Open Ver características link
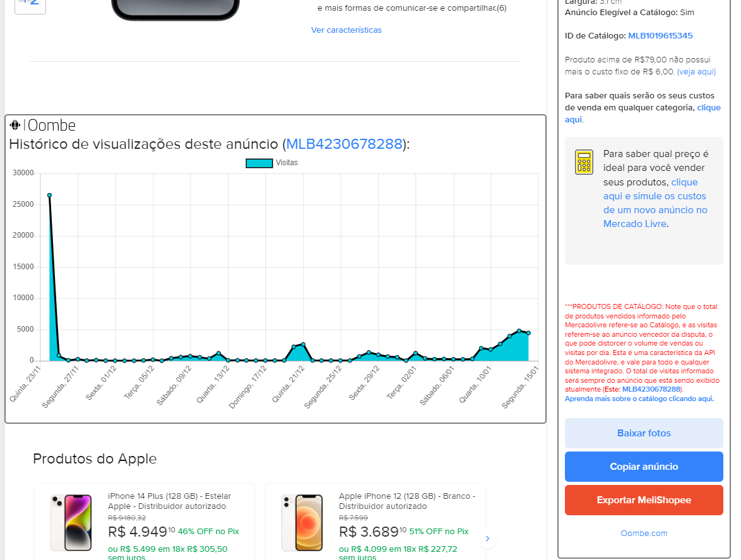This screenshot has width=741, height=560. [346, 30]
